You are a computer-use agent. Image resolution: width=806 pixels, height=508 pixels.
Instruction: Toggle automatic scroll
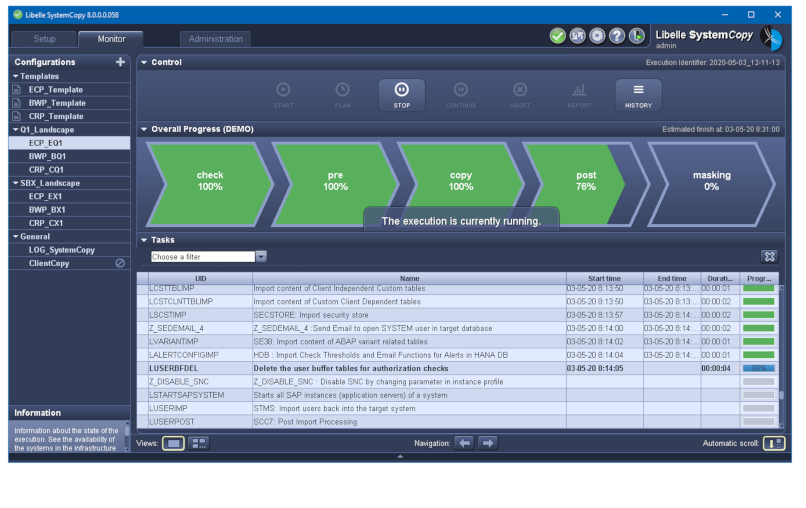pos(773,443)
